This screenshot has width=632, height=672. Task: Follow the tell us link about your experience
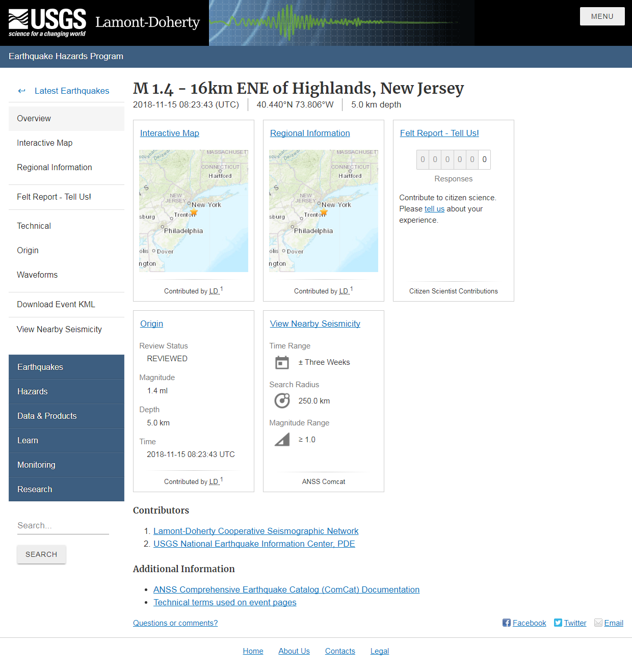point(434,209)
